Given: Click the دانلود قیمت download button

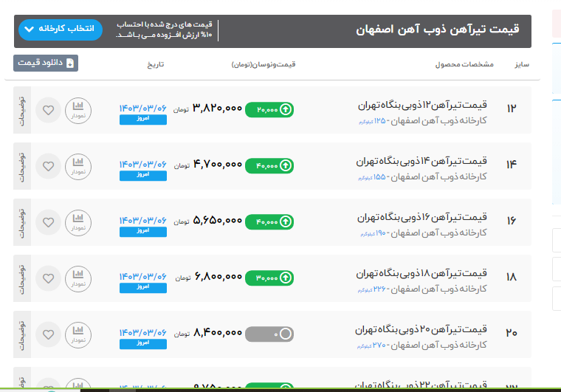Looking at the screenshot, I should pyautogui.click(x=46, y=63).
